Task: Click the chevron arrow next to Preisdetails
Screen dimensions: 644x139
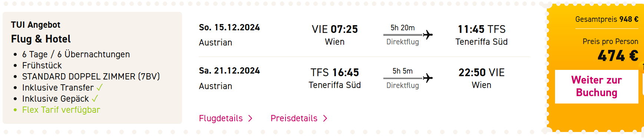Action: (325, 118)
